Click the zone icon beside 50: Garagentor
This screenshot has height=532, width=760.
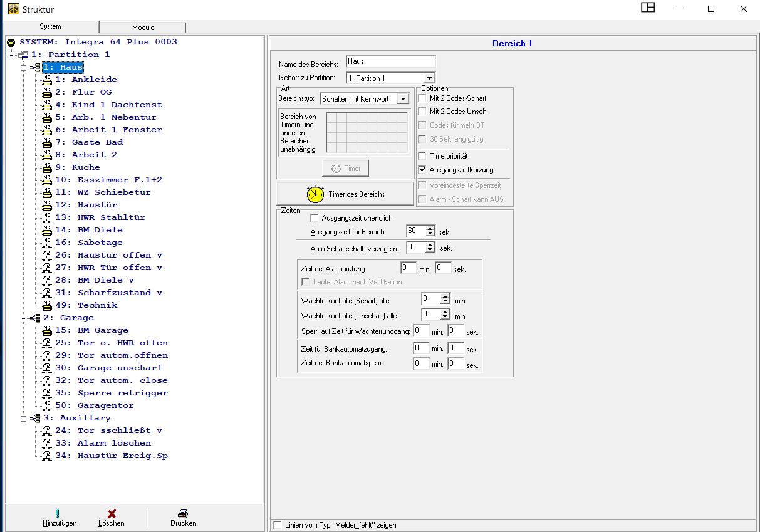coord(47,405)
